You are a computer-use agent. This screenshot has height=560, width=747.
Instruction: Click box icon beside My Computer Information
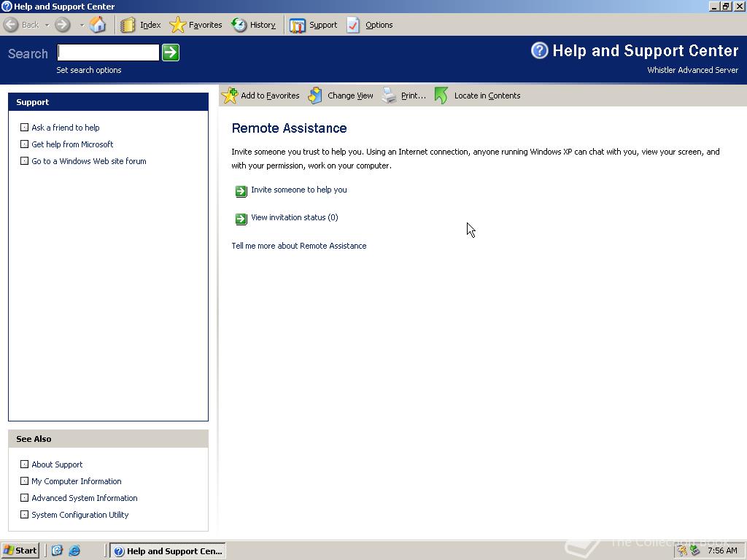pos(24,481)
